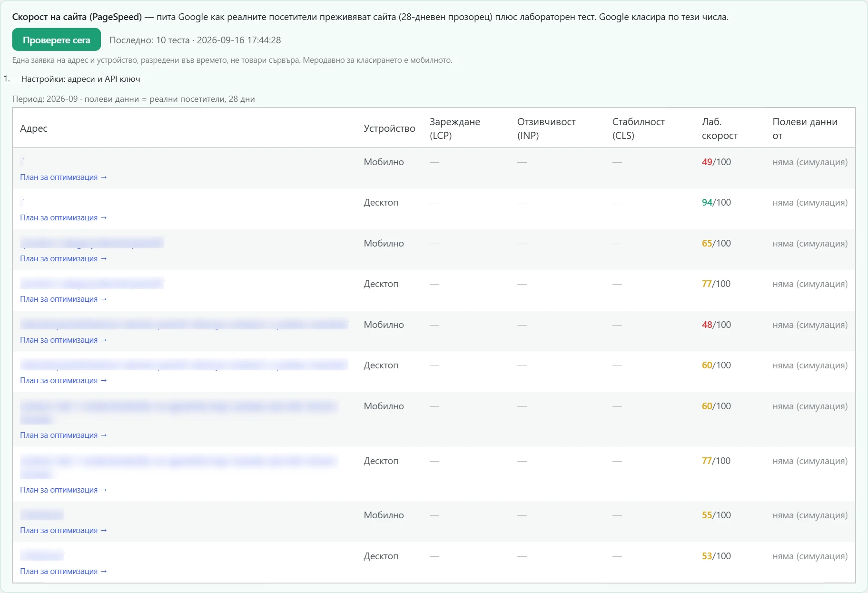Click the "Лаб. скорост" column header
This screenshot has height=593, width=868.
(720, 128)
